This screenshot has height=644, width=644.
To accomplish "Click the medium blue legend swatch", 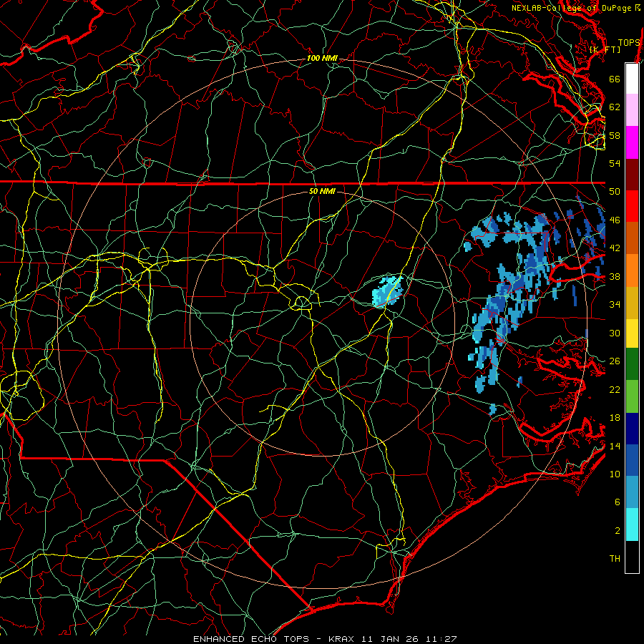I will click(632, 460).
